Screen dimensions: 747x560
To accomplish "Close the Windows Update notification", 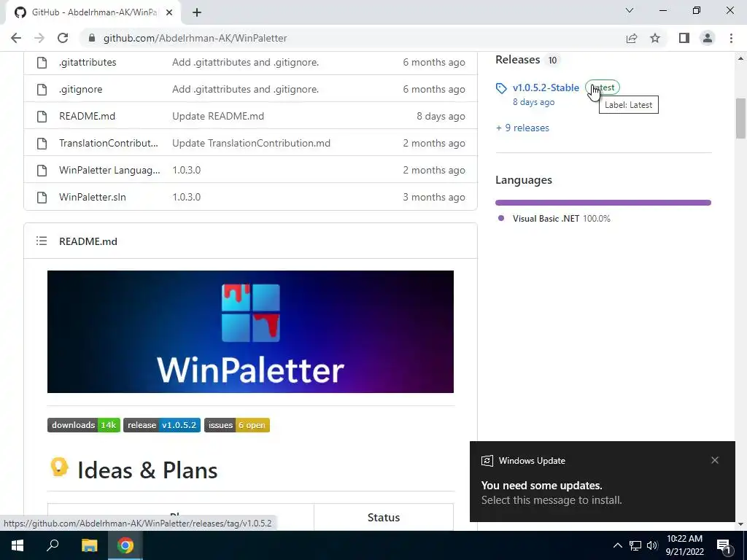I will point(715,461).
